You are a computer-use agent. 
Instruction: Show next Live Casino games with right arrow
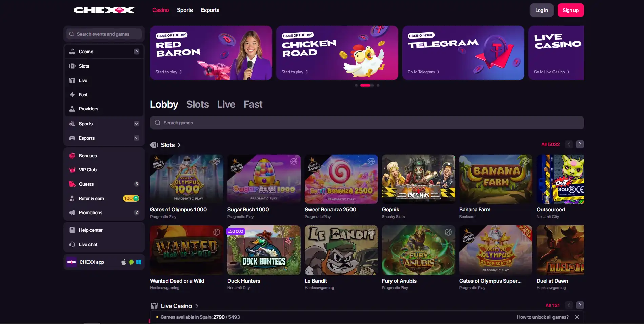point(580,305)
